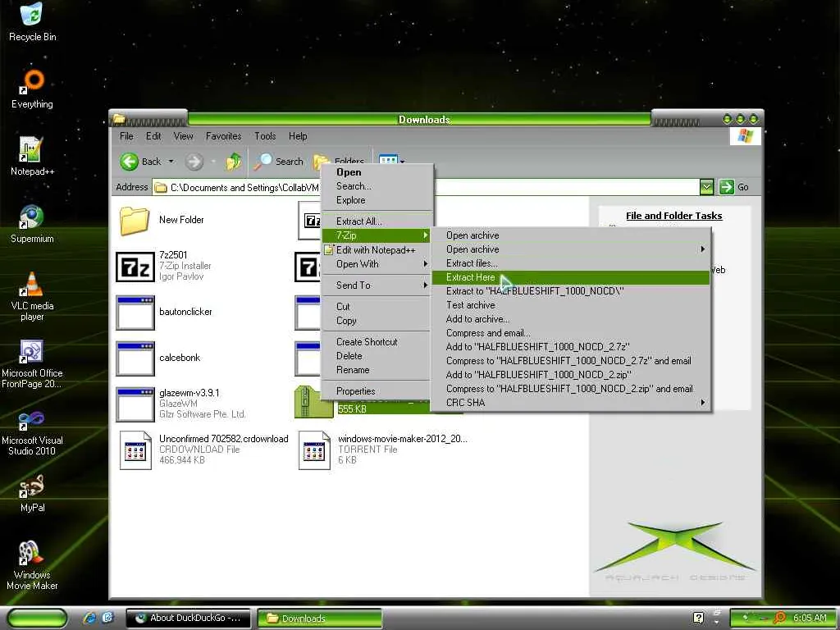The image size is (840, 630).
Task: Click Edit with Notepad++ entry
Action: (x=377, y=250)
